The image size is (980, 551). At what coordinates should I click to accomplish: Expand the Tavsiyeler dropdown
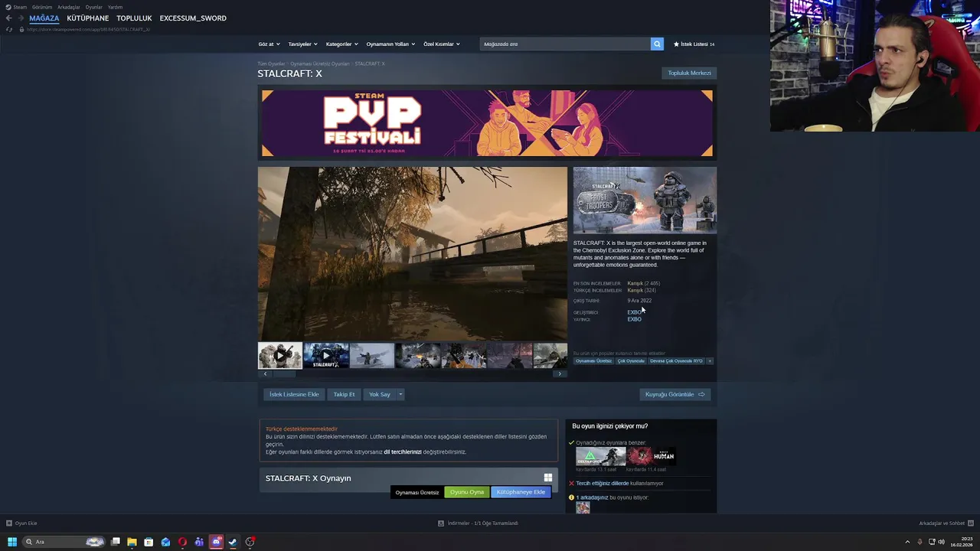[302, 44]
